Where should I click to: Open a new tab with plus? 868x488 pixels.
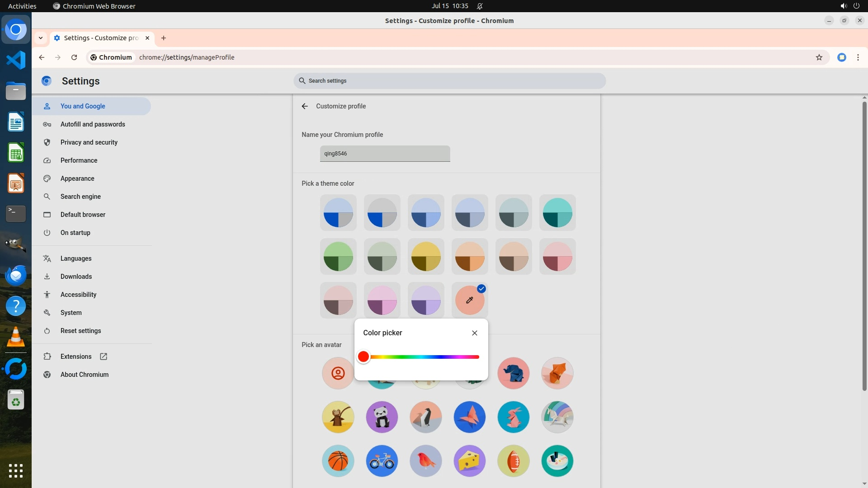click(164, 38)
